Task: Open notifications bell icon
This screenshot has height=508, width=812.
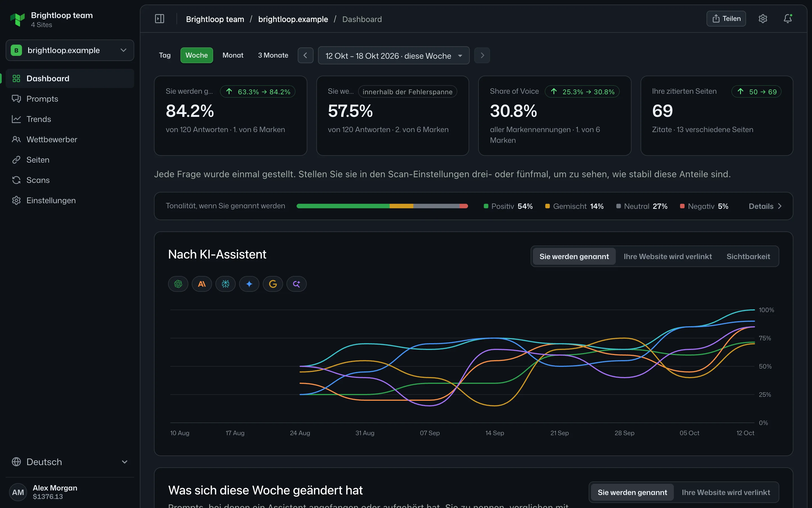Action: pos(787,18)
